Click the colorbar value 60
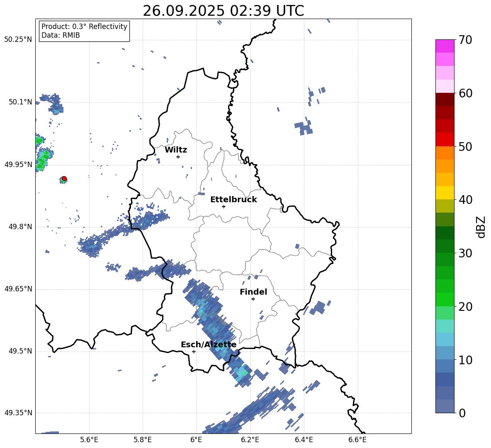 coord(465,93)
